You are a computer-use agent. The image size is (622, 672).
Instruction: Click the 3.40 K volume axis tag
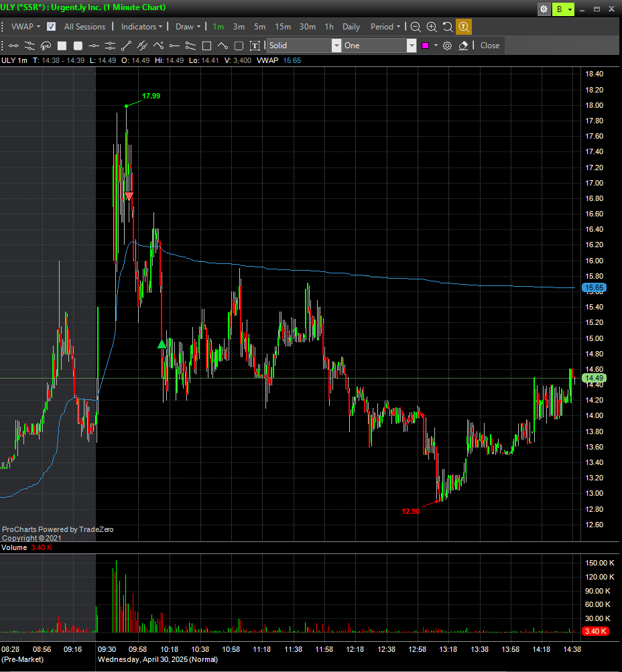[x=595, y=631]
